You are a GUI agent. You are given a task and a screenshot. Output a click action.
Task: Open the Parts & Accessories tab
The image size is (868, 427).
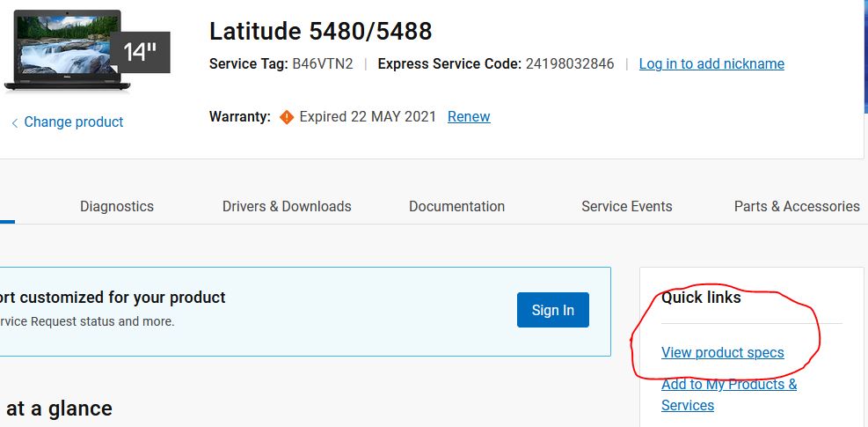click(x=797, y=206)
